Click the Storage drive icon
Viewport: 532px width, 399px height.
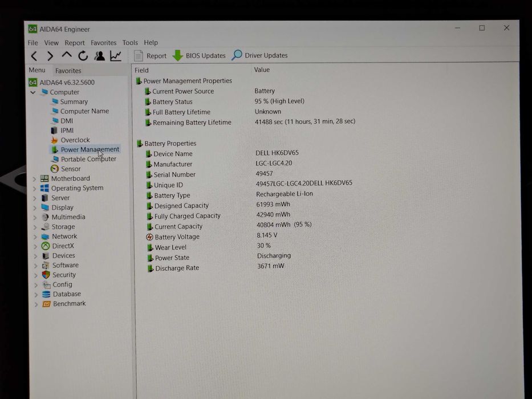45,227
